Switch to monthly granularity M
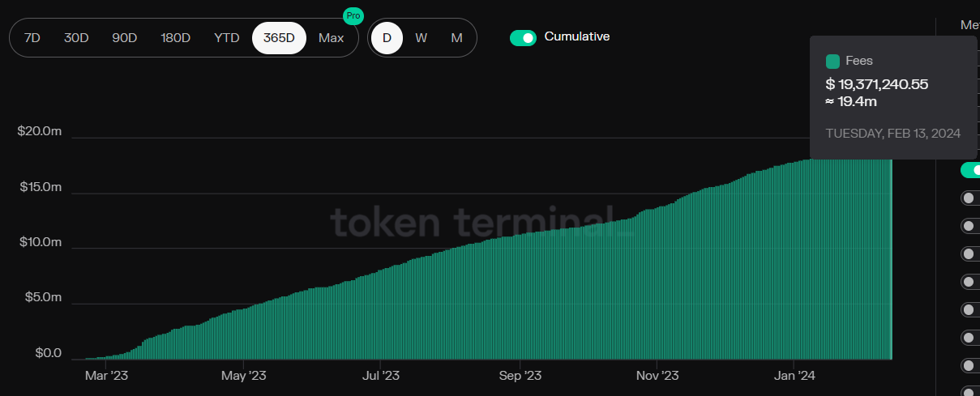Image resolution: width=980 pixels, height=396 pixels. point(456,38)
